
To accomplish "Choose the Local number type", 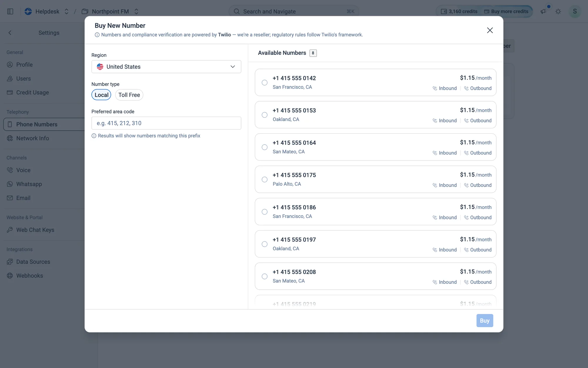I will 101,95.
